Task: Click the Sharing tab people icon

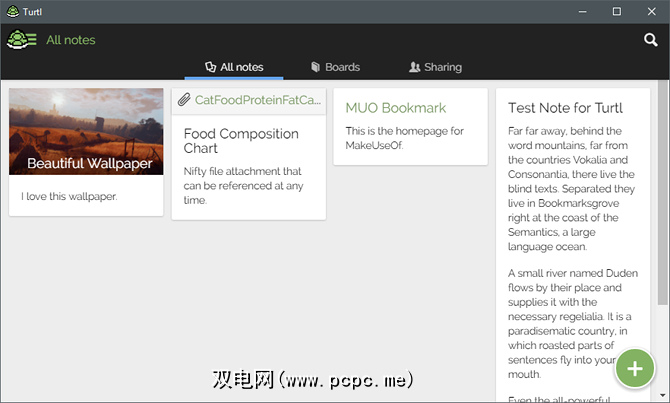Action: pyautogui.click(x=415, y=67)
